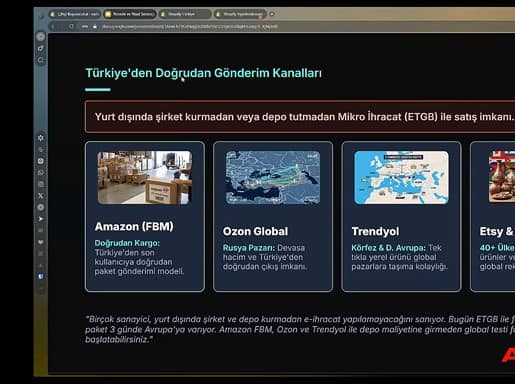Image resolution: width=515 pixels, height=384 pixels.
Task: Click the gear icon in the sidebar
Action: pyautogui.click(x=41, y=138)
